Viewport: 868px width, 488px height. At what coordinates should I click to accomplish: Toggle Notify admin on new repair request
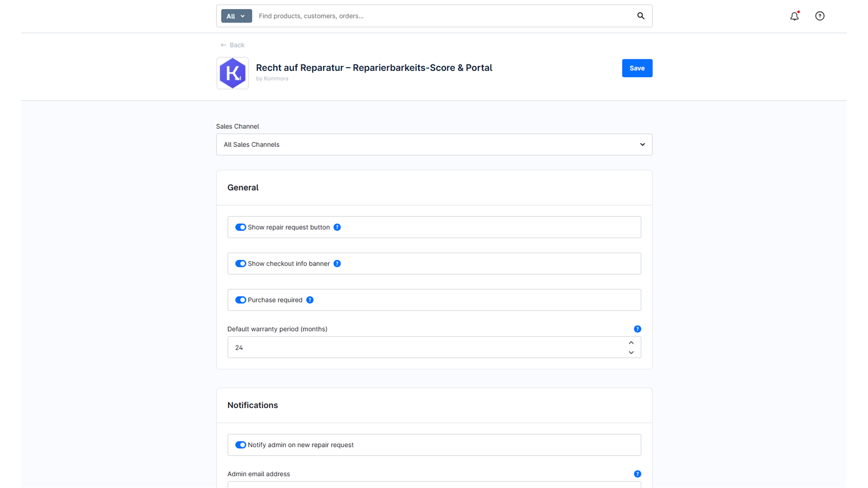click(241, 445)
